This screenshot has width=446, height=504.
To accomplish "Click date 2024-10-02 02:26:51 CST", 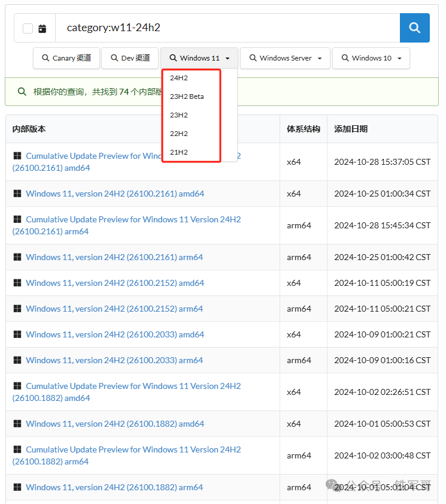I will (382, 392).
